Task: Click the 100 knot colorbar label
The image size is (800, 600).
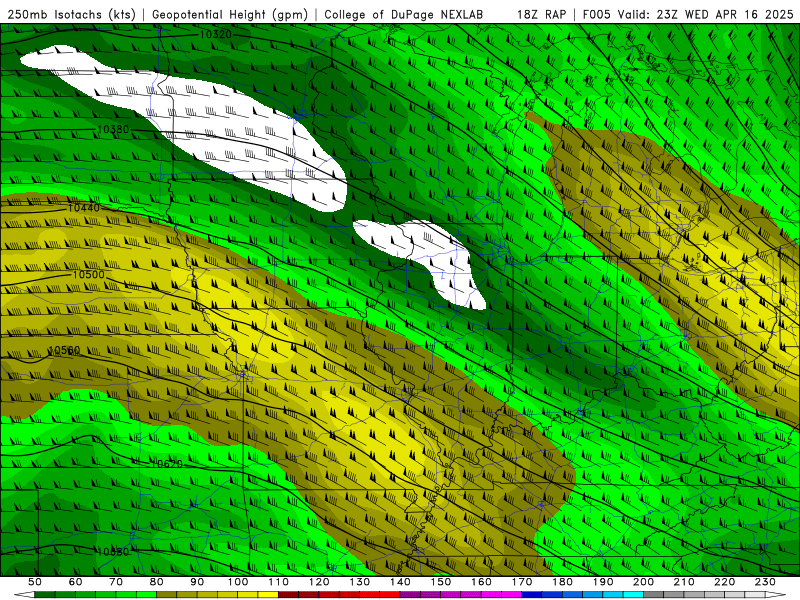Action: 238,582
